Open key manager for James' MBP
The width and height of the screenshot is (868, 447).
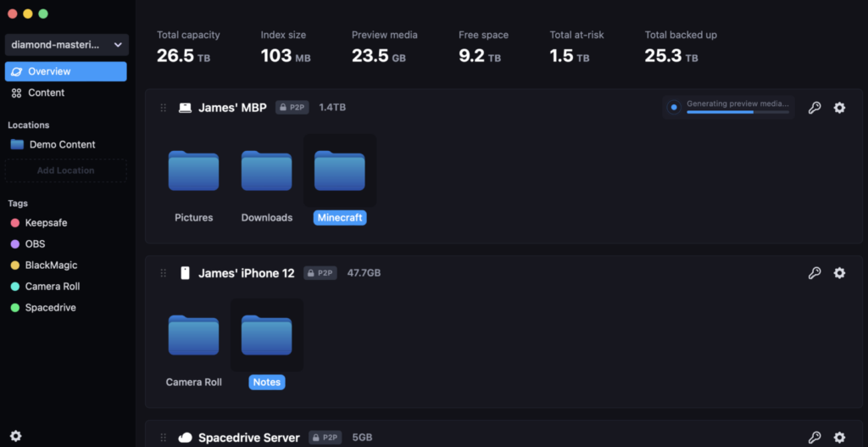[815, 108]
